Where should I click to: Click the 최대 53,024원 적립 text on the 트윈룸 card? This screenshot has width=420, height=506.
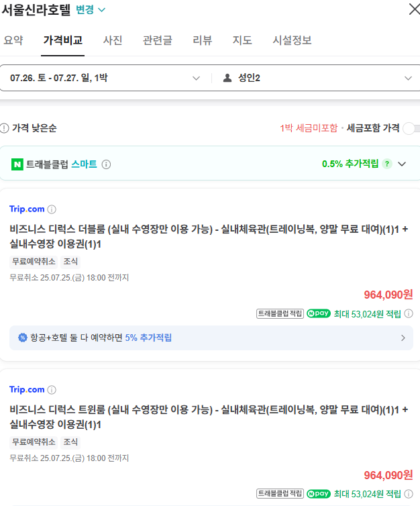[368, 494]
